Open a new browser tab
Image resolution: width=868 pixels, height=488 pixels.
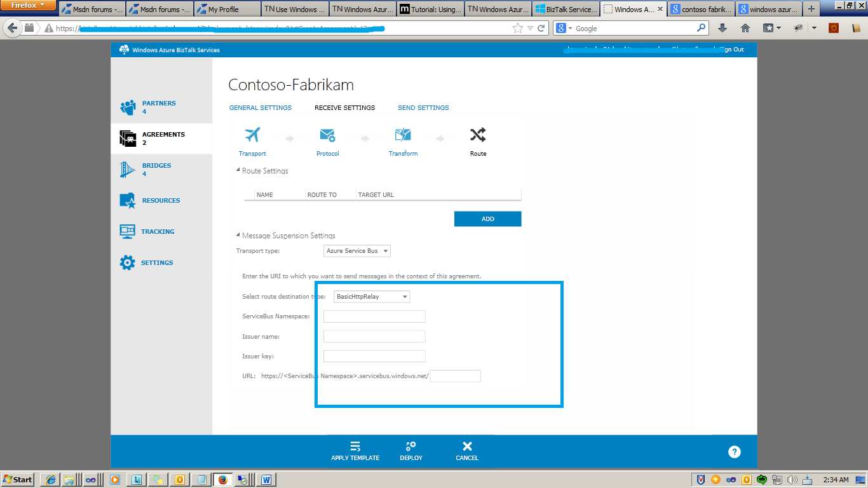coord(811,10)
